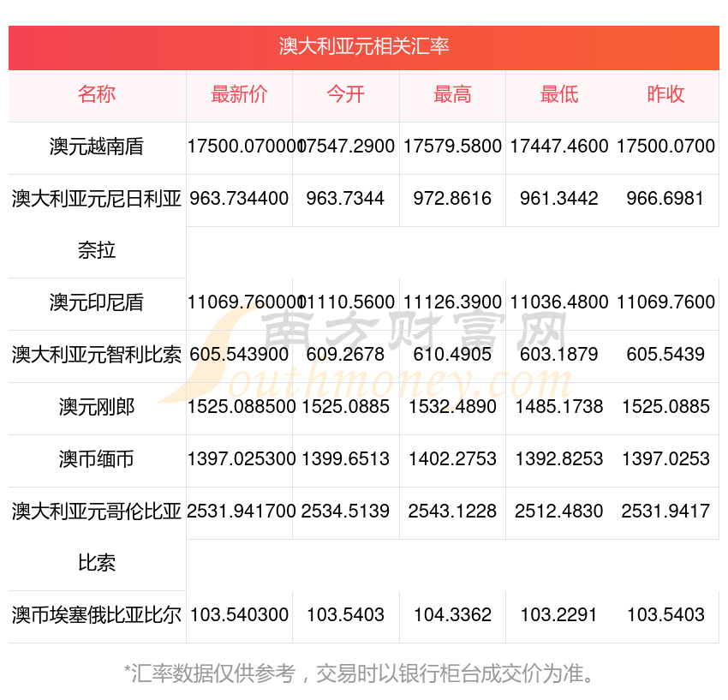Select the 972.8616 highest value cell
The height and width of the screenshot is (700, 728).
click(451, 199)
